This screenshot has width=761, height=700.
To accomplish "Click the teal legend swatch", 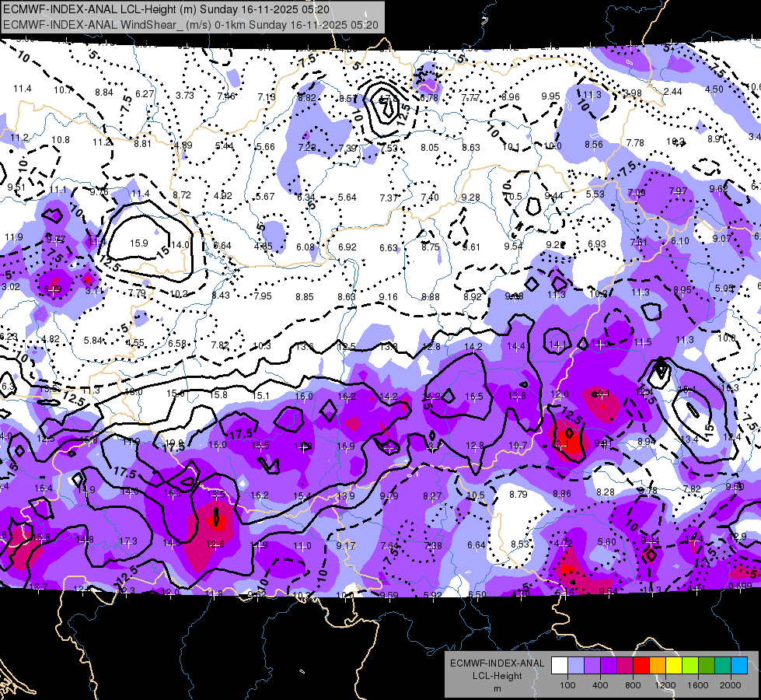I will coord(723,666).
